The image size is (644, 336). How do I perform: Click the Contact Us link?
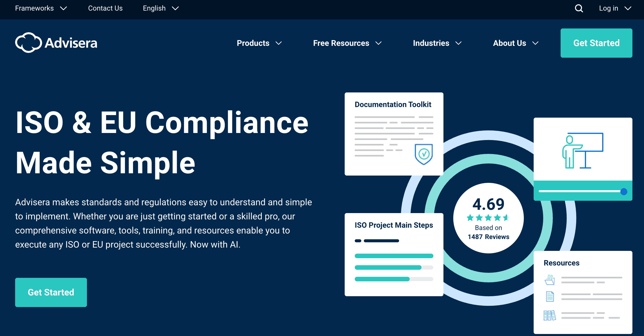105,8
